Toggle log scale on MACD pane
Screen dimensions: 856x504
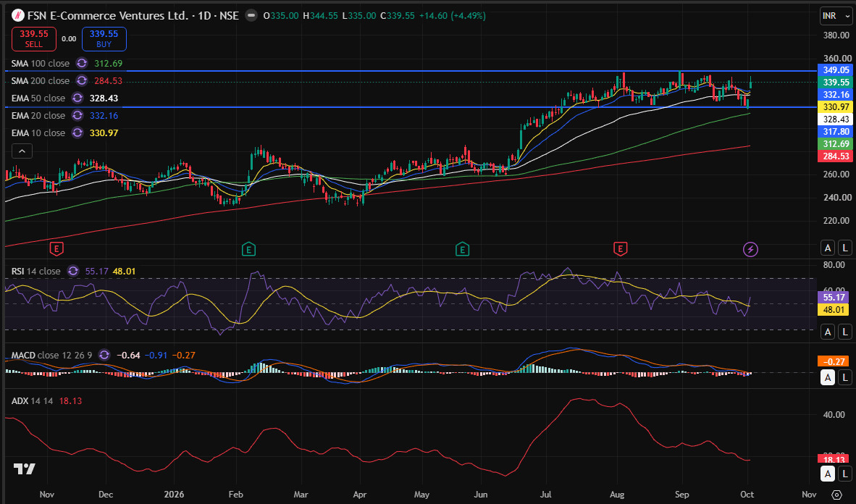click(x=845, y=377)
